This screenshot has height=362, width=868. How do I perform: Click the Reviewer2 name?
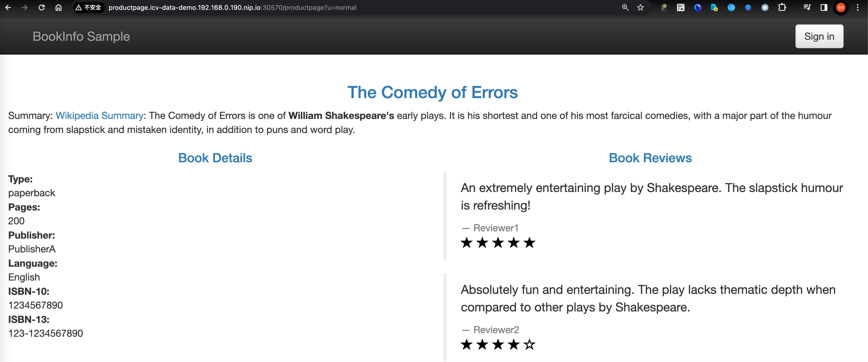496,330
